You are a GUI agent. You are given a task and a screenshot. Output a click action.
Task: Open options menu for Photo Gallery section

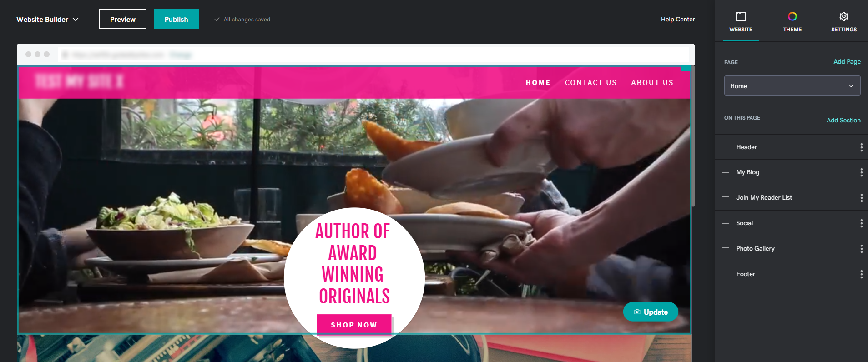coord(861,249)
